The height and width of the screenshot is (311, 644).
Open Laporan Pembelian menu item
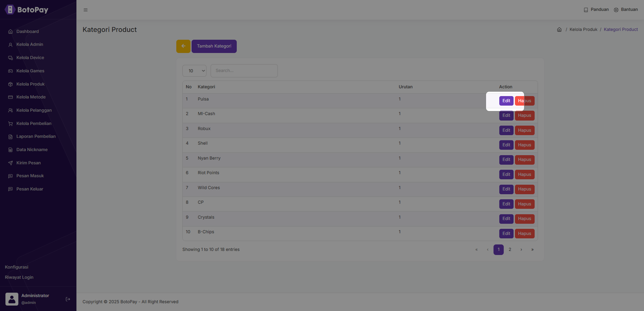click(x=36, y=136)
